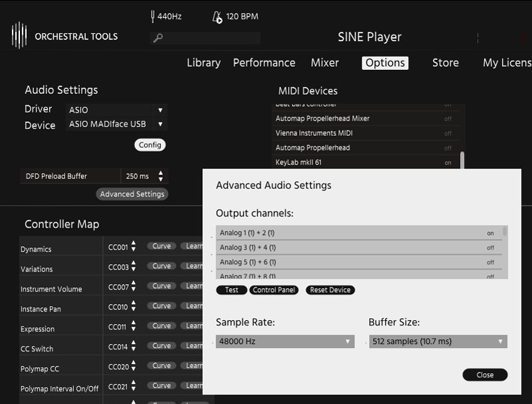This screenshot has height=404, width=532.
Task: Toggle Analog 1 + 2 output channel on
Action: [490, 233]
